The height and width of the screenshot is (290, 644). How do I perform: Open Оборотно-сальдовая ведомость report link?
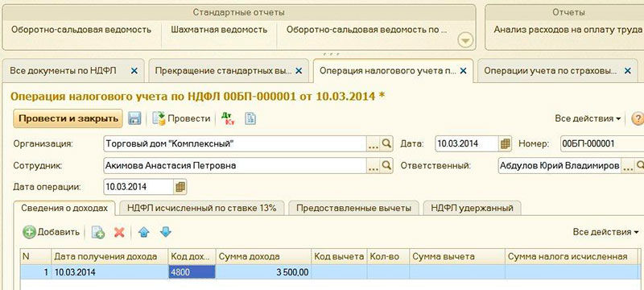81,30
